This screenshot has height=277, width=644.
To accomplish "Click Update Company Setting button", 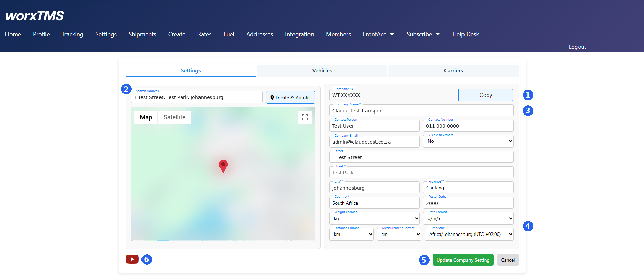I will (x=463, y=260).
